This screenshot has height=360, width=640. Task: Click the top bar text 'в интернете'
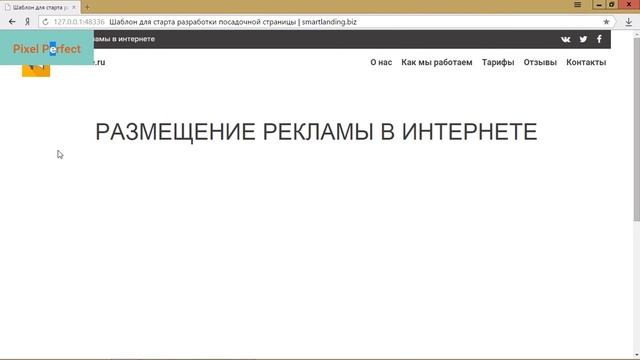pos(133,39)
